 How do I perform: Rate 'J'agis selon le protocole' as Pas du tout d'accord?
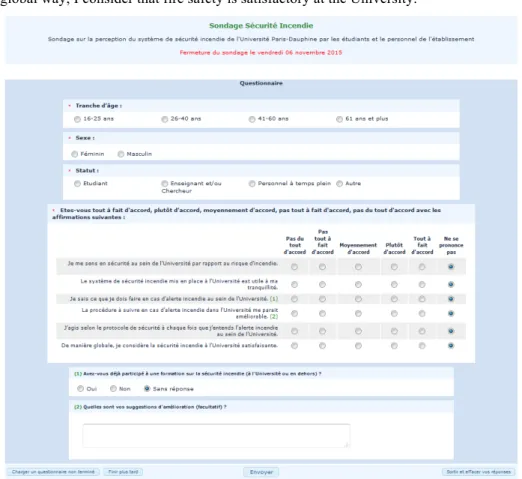(294, 331)
